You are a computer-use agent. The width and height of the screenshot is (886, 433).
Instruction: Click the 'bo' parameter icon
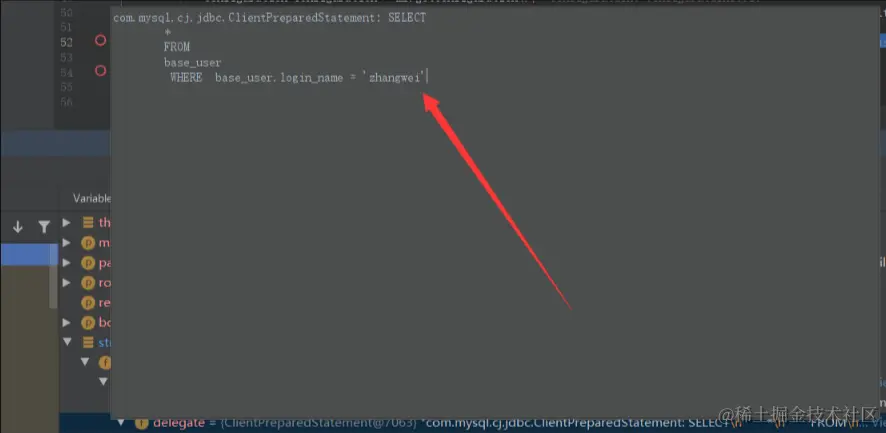(x=88, y=323)
